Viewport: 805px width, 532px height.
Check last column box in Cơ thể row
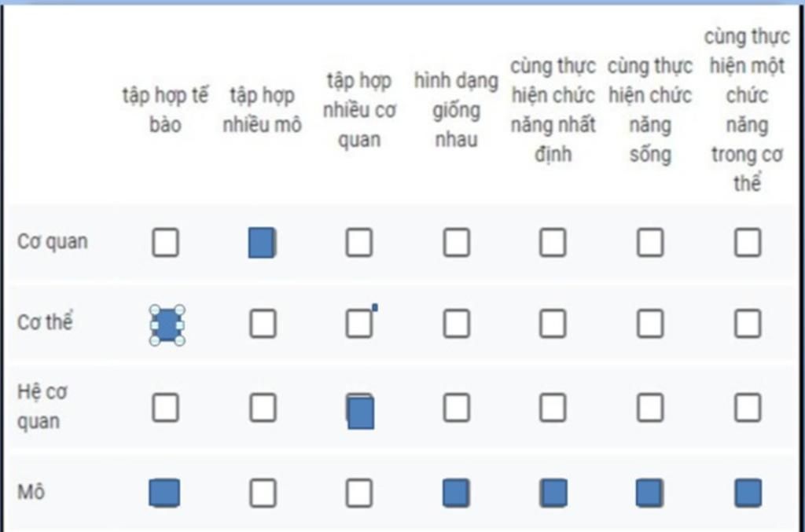[x=748, y=324]
